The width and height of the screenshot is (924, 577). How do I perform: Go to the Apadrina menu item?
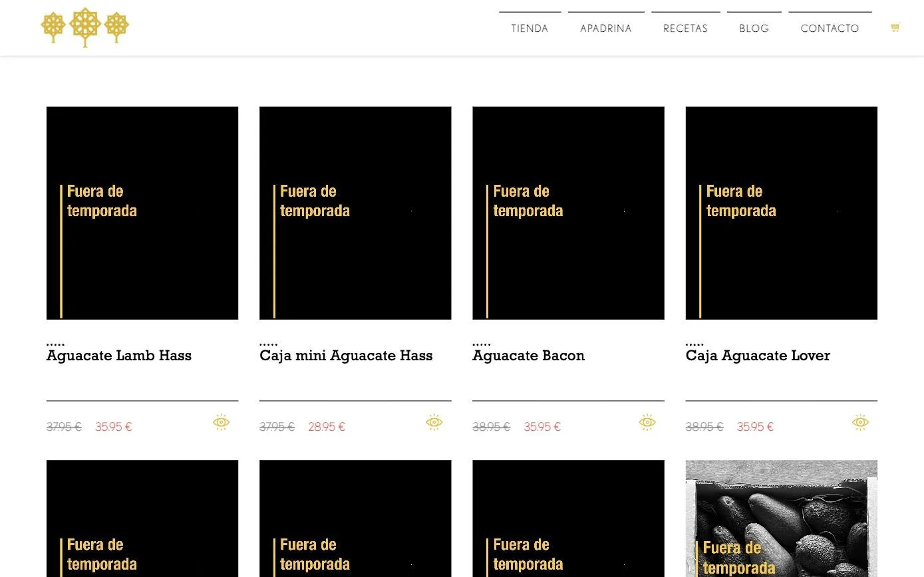coord(605,28)
